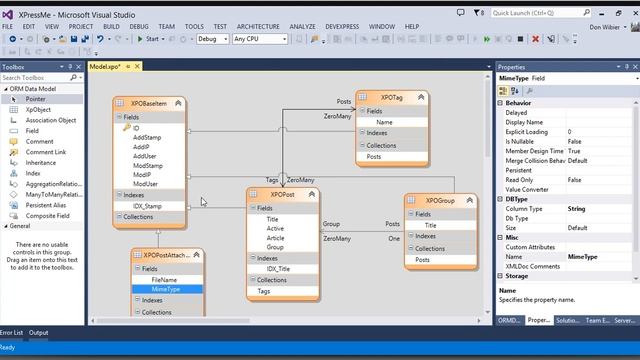Choose the Persistent Alias tool
Screen dimensions: 640x360
[x=45, y=205]
